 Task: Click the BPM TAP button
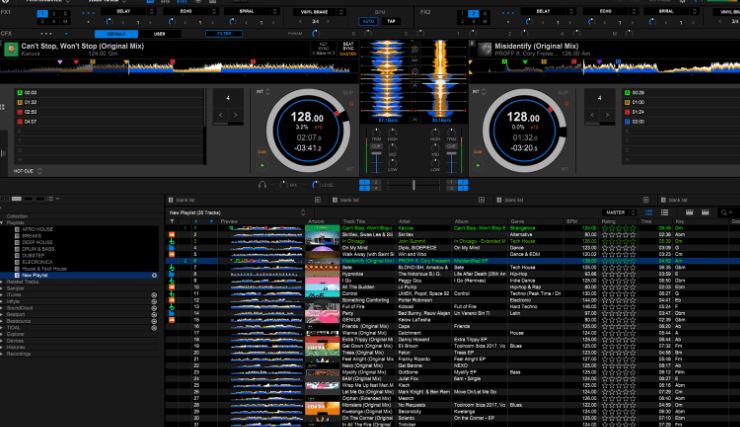[x=391, y=21]
